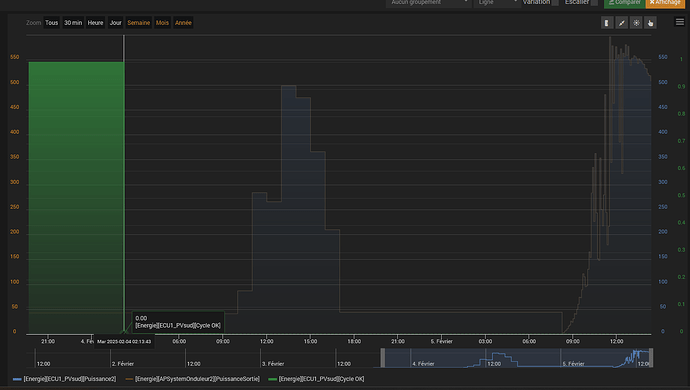
Task: Click the green Cycle OK filled area
Action: point(76,198)
